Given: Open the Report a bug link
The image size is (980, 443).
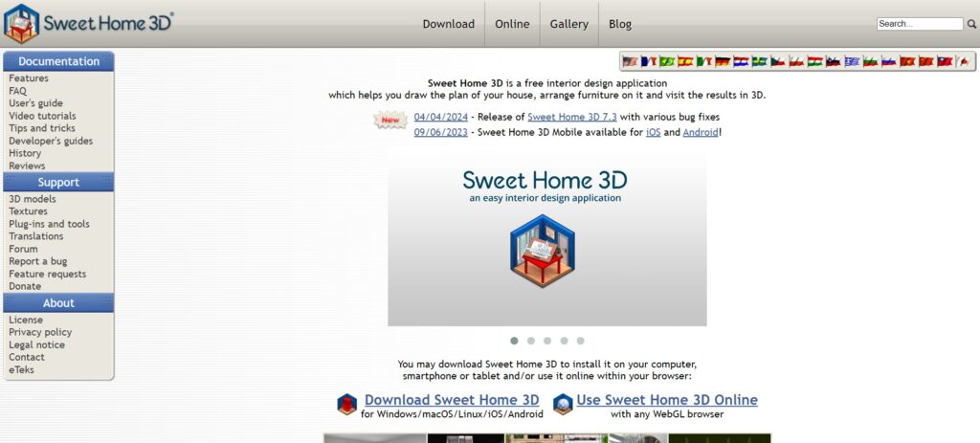Looking at the screenshot, I should point(37,261).
